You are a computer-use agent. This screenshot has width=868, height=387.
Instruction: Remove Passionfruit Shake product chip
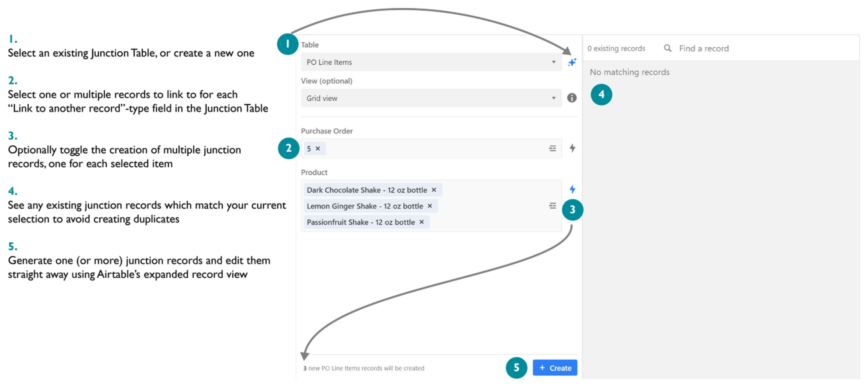tap(421, 222)
